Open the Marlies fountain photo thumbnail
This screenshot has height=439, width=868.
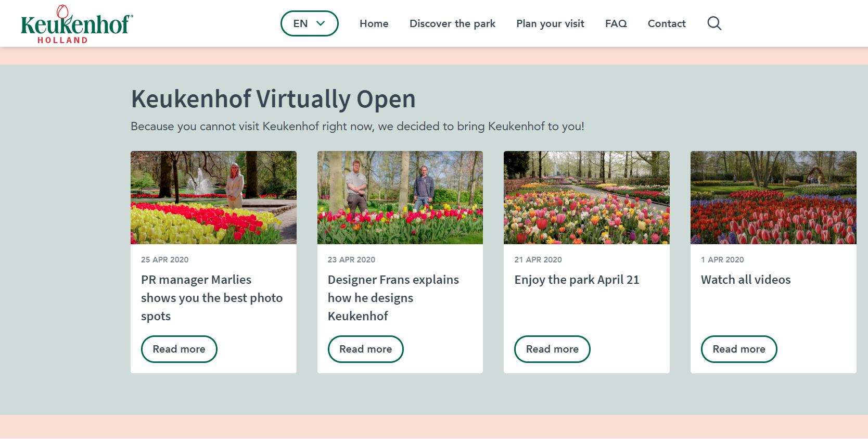point(213,198)
